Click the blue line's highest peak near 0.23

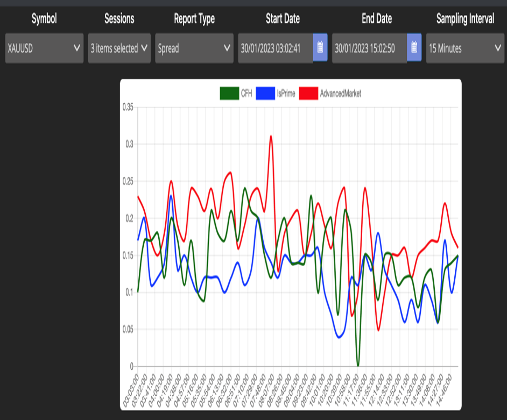tap(171, 196)
